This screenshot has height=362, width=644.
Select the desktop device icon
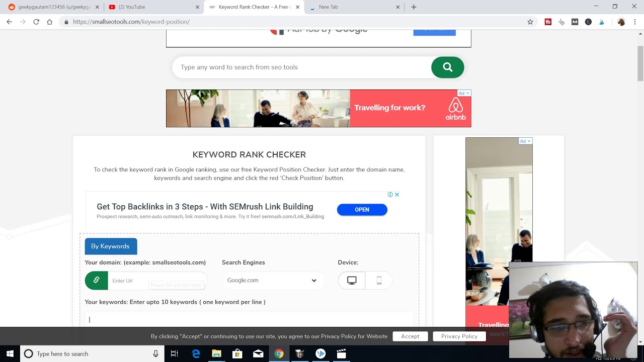tap(352, 281)
